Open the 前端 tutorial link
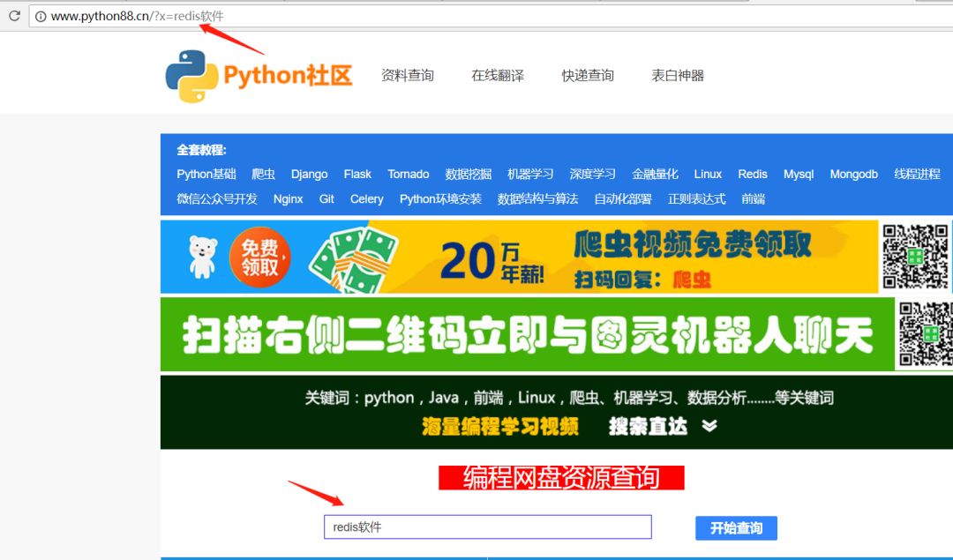This screenshot has width=953, height=560. 753,199
